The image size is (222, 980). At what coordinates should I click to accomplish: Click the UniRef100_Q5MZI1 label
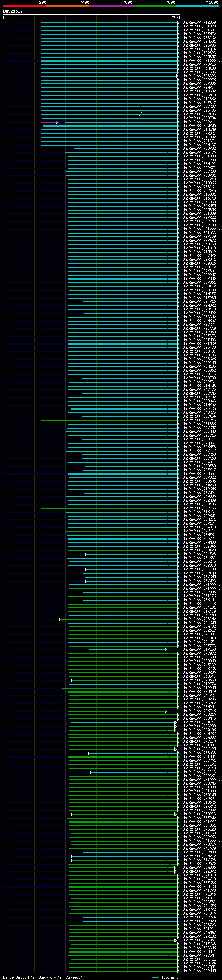199,519
